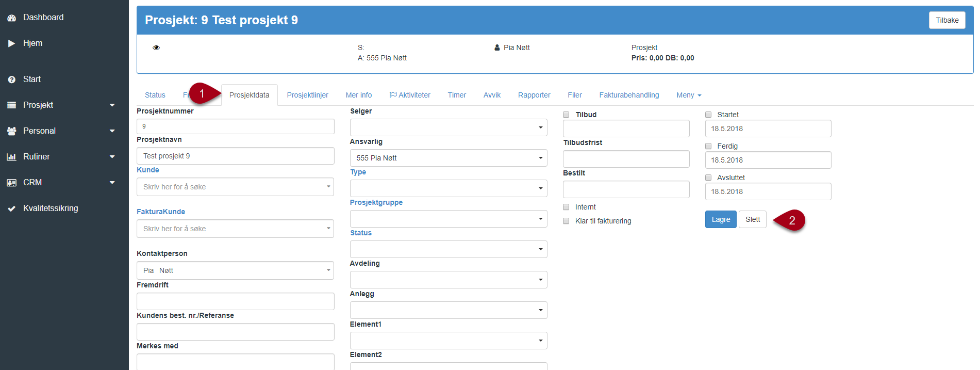This screenshot has height=370, width=980.
Task: Click the Avsluttet date field
Action: click(768, 191)
